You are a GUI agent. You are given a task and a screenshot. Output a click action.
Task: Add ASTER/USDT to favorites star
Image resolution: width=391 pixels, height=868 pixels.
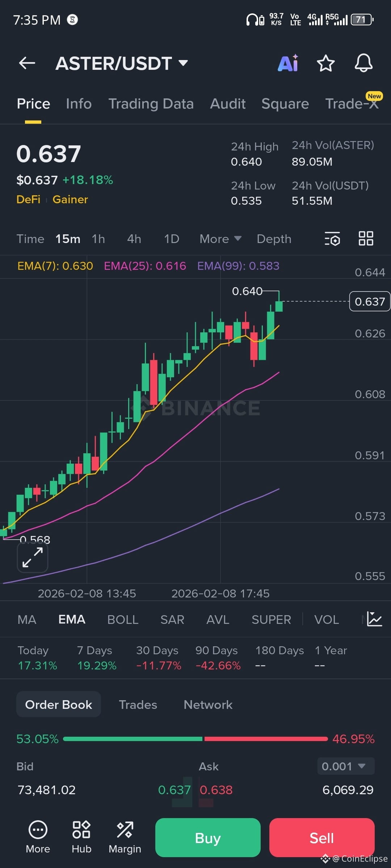326,63
